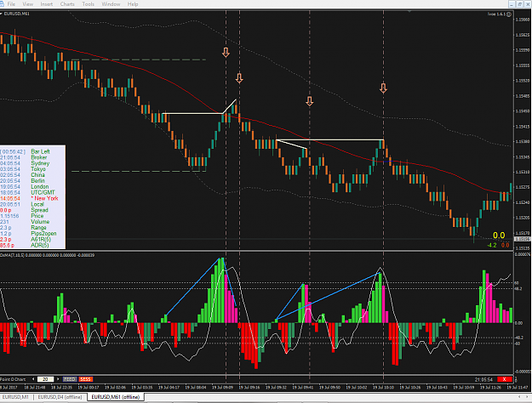
Task: Select the first orange down-arrow signal marker
Action: [x=226, y=52]
